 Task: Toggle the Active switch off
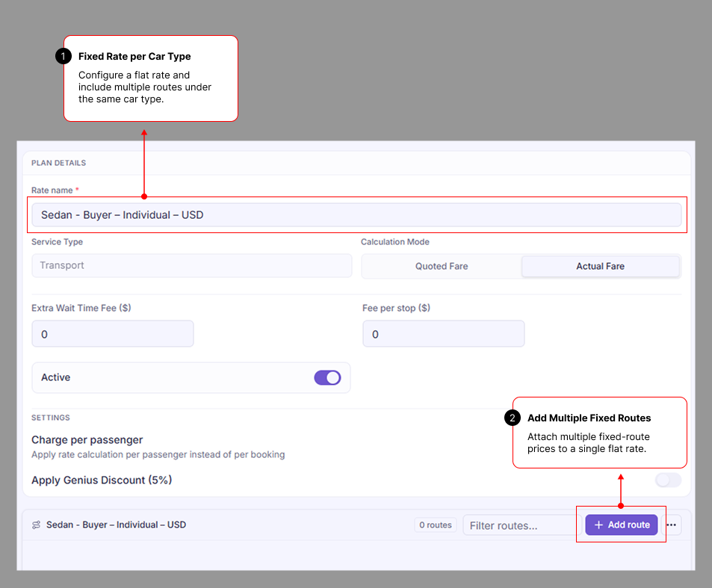point(327,378)
